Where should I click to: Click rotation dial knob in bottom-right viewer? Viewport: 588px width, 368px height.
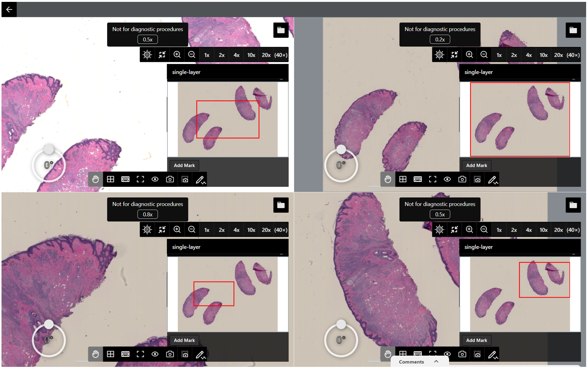341,324
